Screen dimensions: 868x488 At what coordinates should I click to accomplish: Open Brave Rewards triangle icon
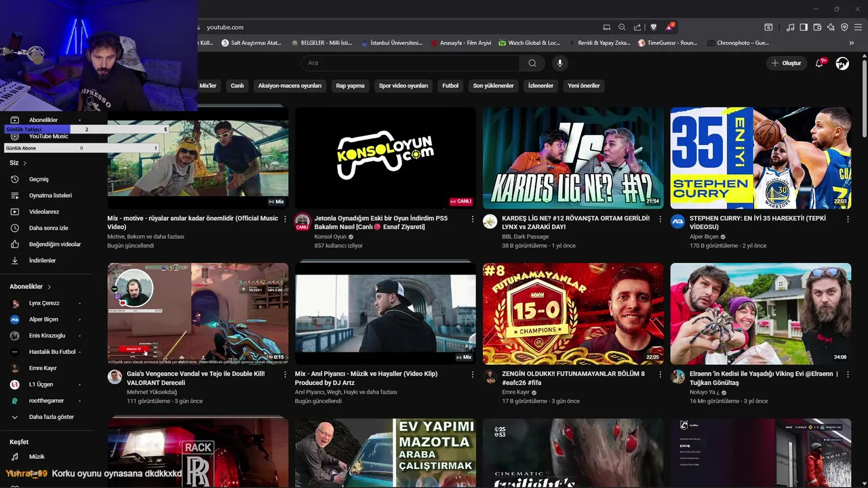(x=670, y=27)
